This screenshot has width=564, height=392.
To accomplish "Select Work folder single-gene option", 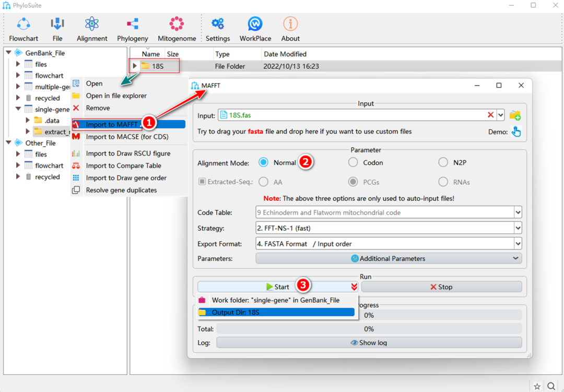I will [x=276, y=300].
